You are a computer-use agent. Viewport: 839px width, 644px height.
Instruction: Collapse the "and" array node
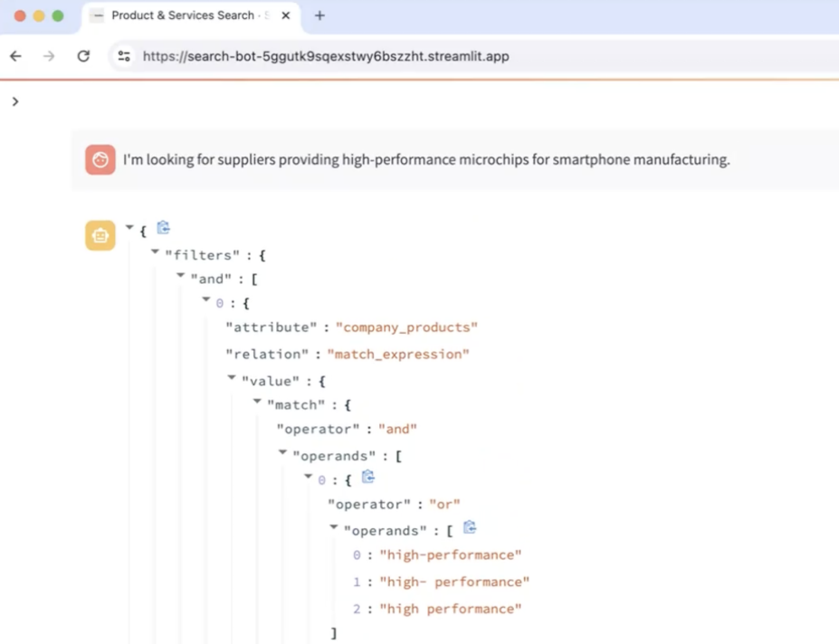[x=181, y=278]
